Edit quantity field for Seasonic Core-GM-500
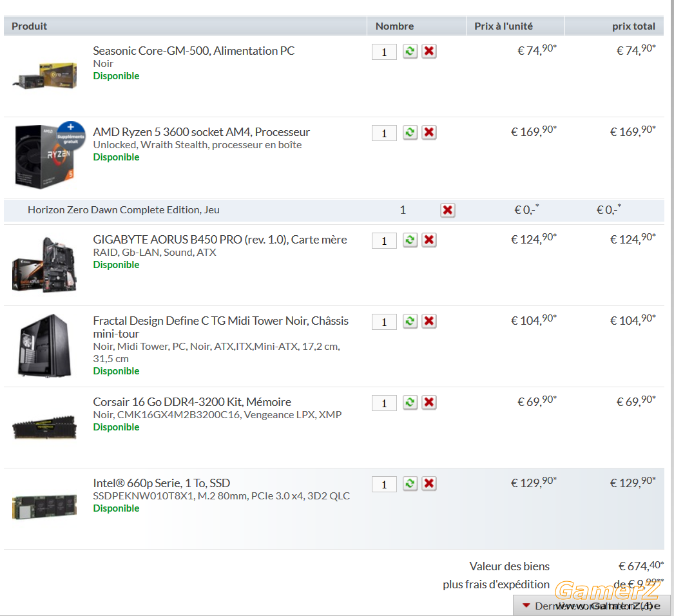The image size is (674, 616). [384, 52]
